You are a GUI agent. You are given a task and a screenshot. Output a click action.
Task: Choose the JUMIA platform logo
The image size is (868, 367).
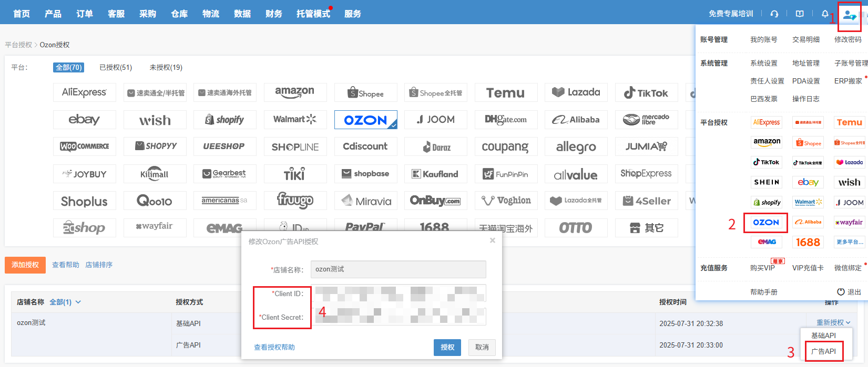coord(647,146)
